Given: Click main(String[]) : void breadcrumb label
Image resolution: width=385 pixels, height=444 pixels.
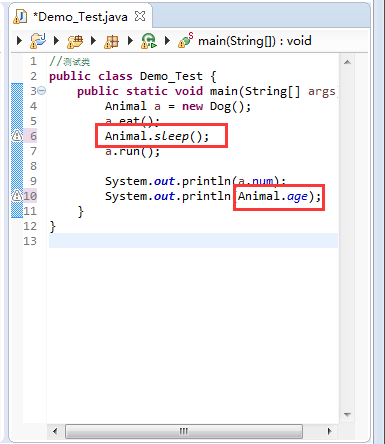Looking at the screenshot, I should (x=255, y=41).
